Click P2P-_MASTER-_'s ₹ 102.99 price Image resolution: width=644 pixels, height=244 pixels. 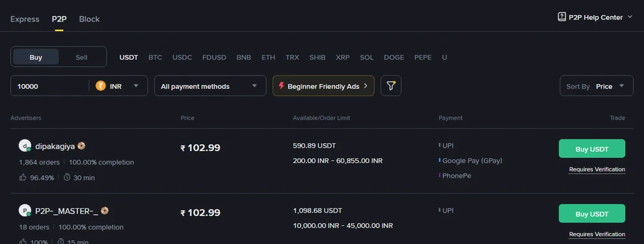(x=200, y=212)
